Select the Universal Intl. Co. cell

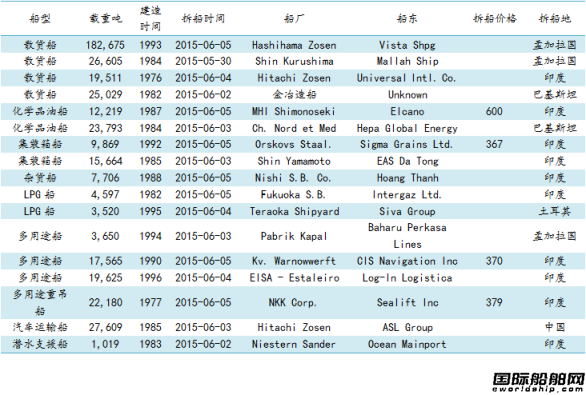coord(406,78)
